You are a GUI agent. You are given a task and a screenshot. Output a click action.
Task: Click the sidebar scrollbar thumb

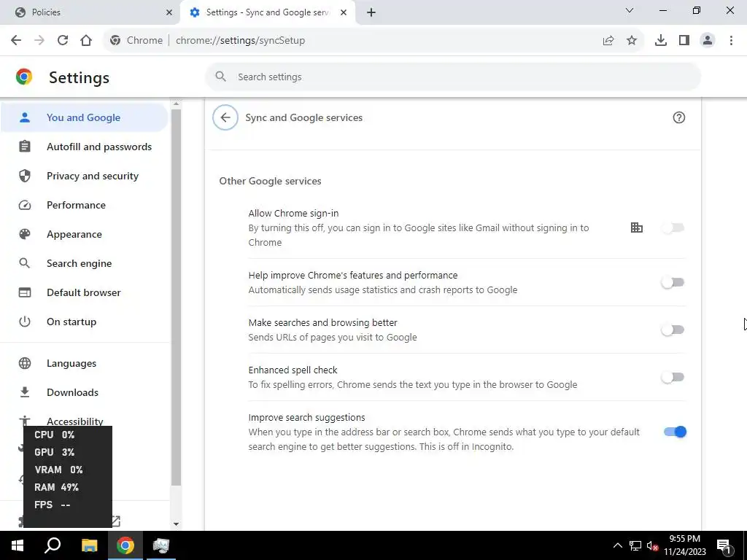pyautogui.click(x=177, y=297)
